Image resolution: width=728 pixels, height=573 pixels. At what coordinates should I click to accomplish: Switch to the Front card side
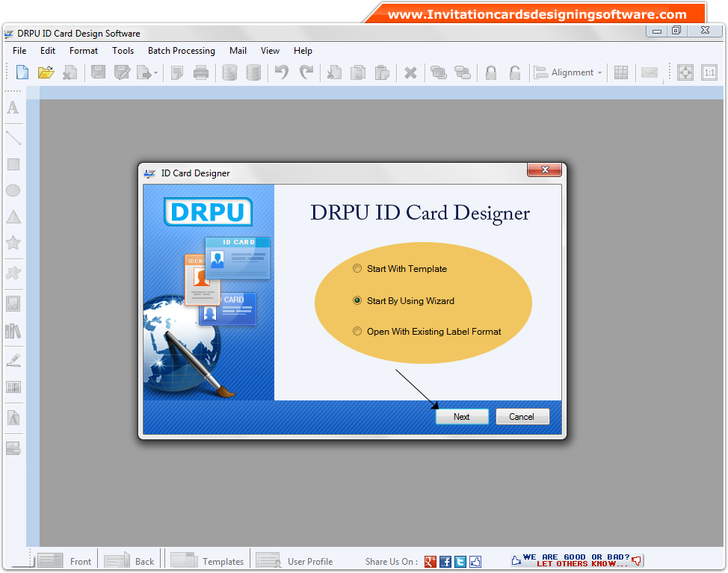[x=65, y=561]
